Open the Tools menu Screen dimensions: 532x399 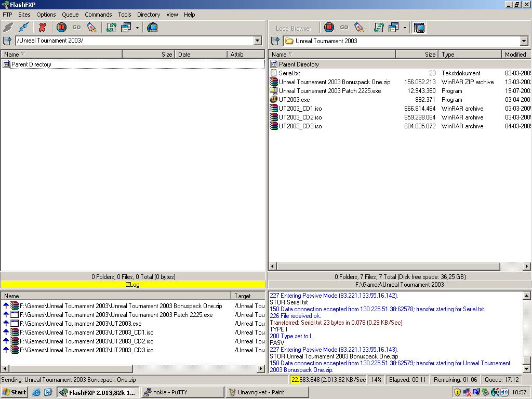pos(125,15)
